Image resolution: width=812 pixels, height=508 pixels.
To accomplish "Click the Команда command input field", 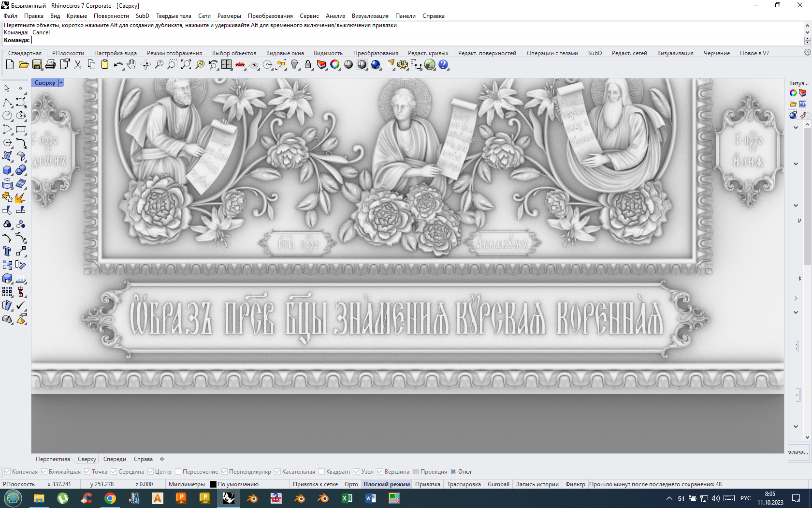I will point(417,40).
